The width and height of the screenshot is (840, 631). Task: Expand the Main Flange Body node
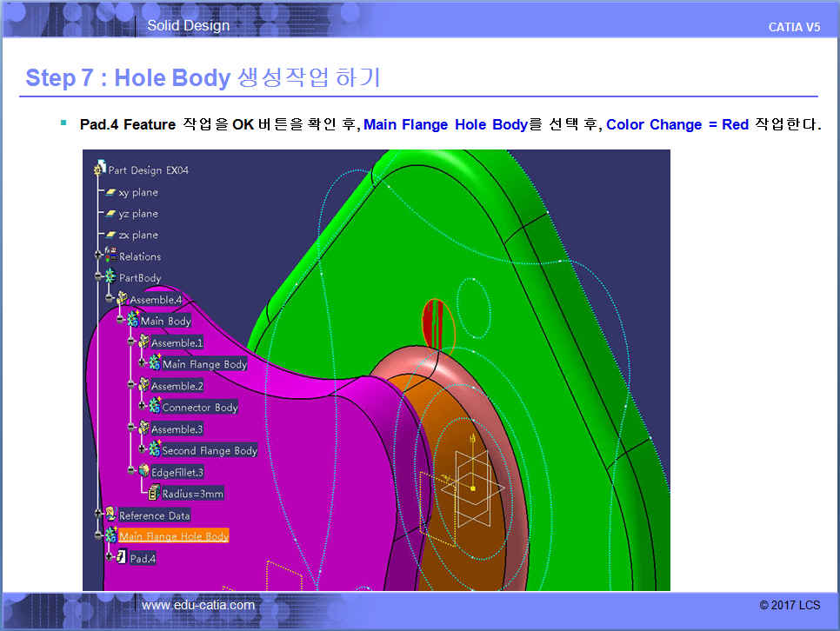(142, 364)
